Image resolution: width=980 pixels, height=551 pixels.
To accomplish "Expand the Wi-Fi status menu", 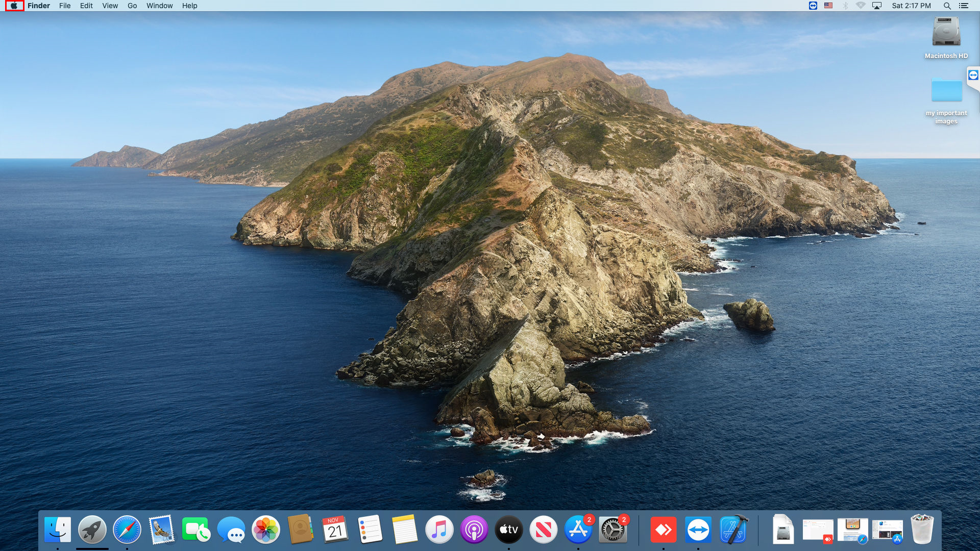I will click(861, 6).
